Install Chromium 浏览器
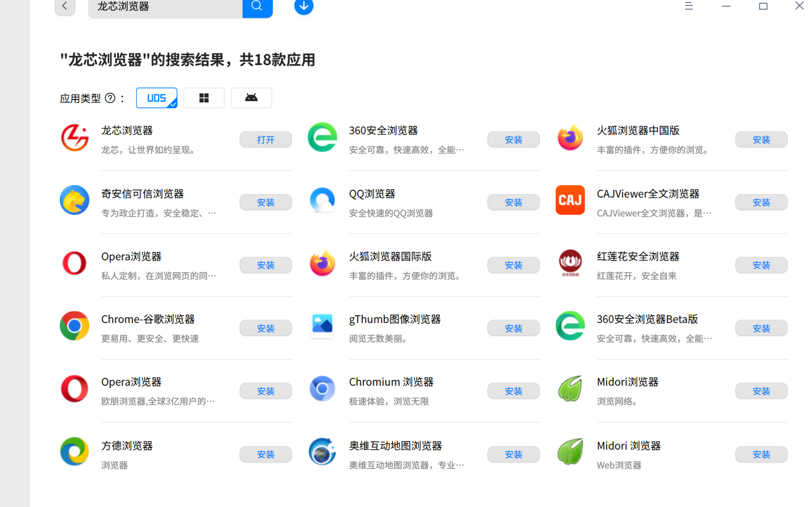812x507 pixels. pos(514,390)
